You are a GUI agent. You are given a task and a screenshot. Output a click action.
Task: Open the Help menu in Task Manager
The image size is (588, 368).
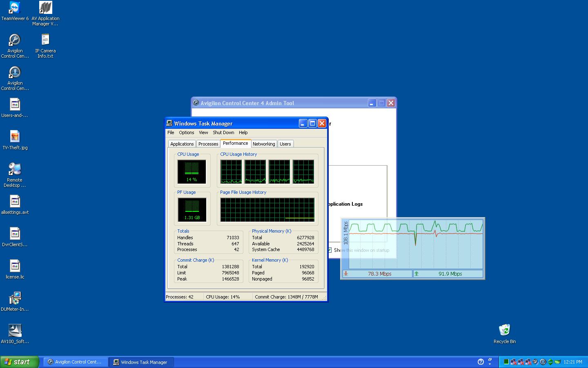coord(243,132)
